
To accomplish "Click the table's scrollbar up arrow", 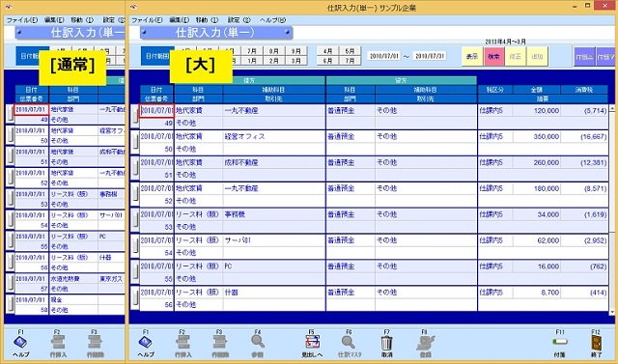I will point(612,108).
